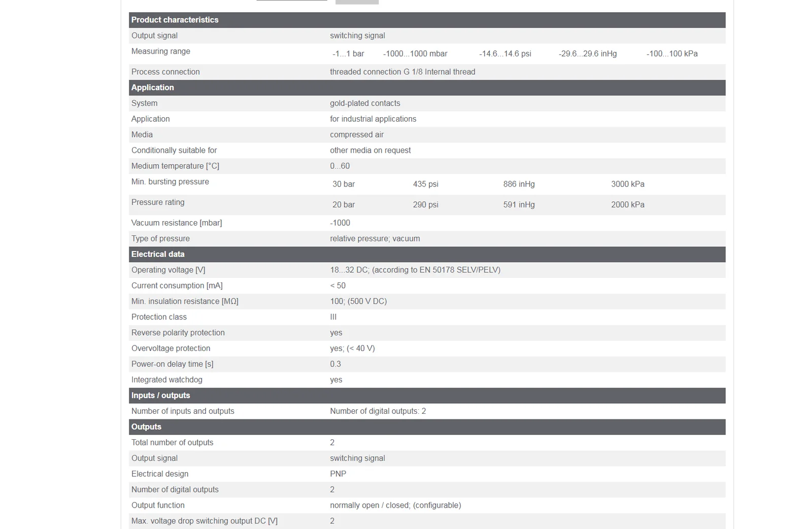This screenshot has height=529, width=812.
Task: Click the "591 inHg" value
Action: (519, 205)
